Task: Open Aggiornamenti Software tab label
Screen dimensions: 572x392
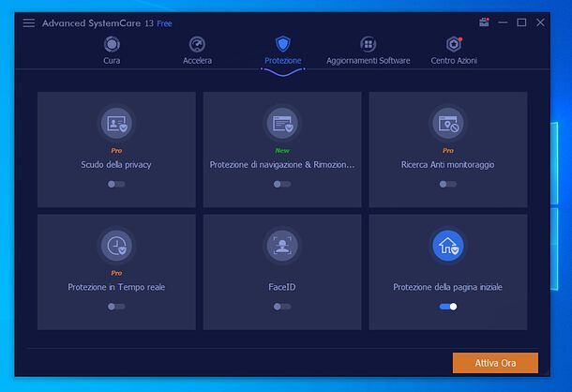Action: 369,61
